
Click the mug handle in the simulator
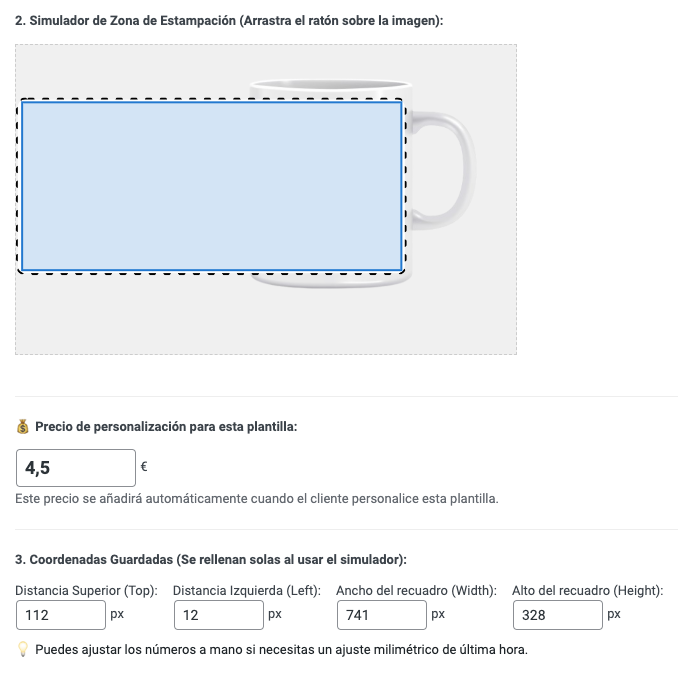pos(445,170)
